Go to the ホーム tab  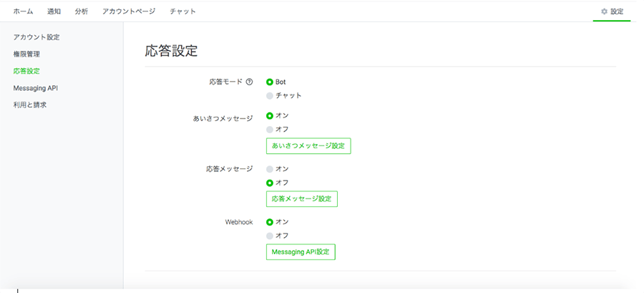click(x=23, y=11)
